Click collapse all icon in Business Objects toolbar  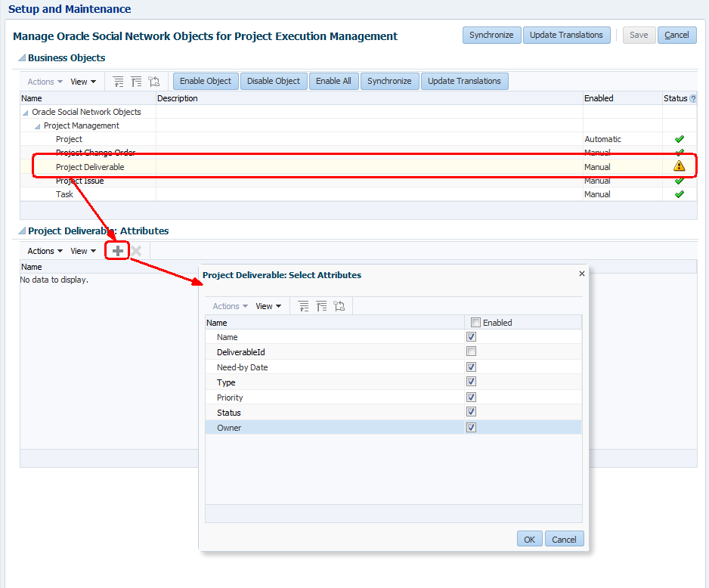point(136,82)
